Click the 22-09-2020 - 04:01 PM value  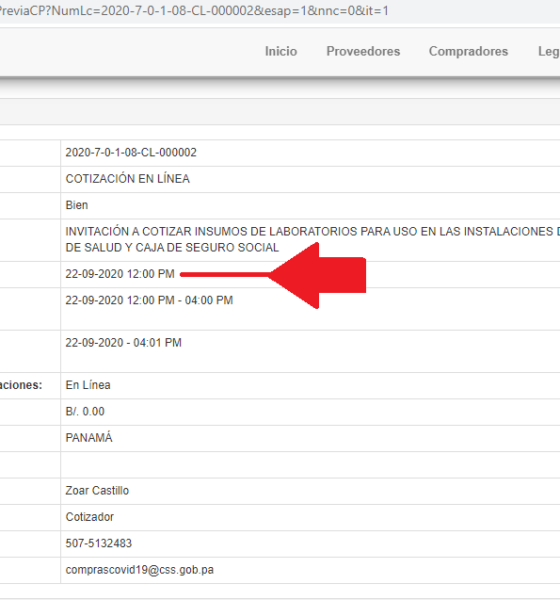coord(123,343)
